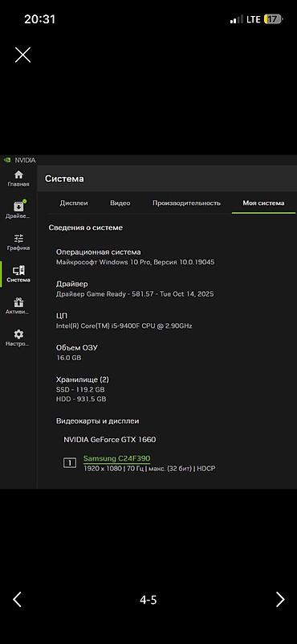Click the HDD - 931.5 GB entry

pos(81,399)
